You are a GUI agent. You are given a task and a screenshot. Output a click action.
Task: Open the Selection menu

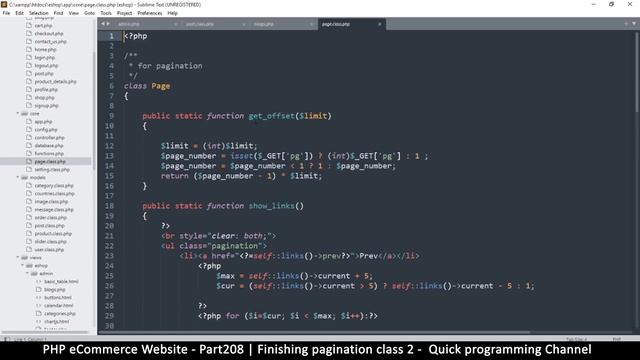tap(38, 13)
